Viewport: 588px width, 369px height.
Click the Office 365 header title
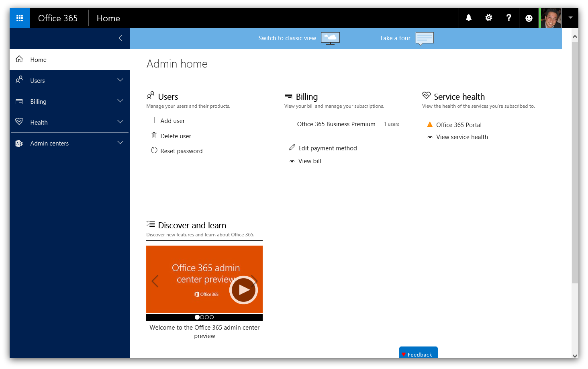[x=58, y=18]
